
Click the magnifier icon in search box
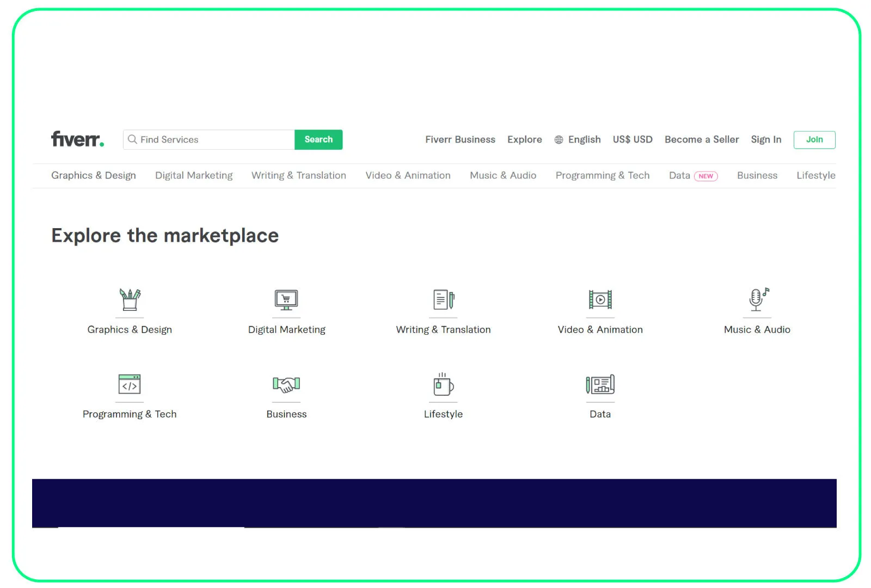click(x=132, y=139)
